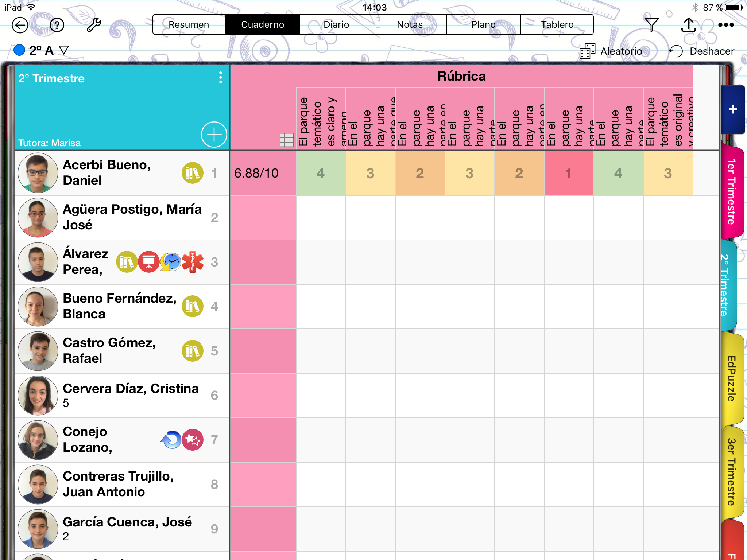Image resolution: width=747 pixels, height=560 pixels.
Task: Open Cervera Díaz, Cristina's photo thumbnail
Action: pos(38,396)
